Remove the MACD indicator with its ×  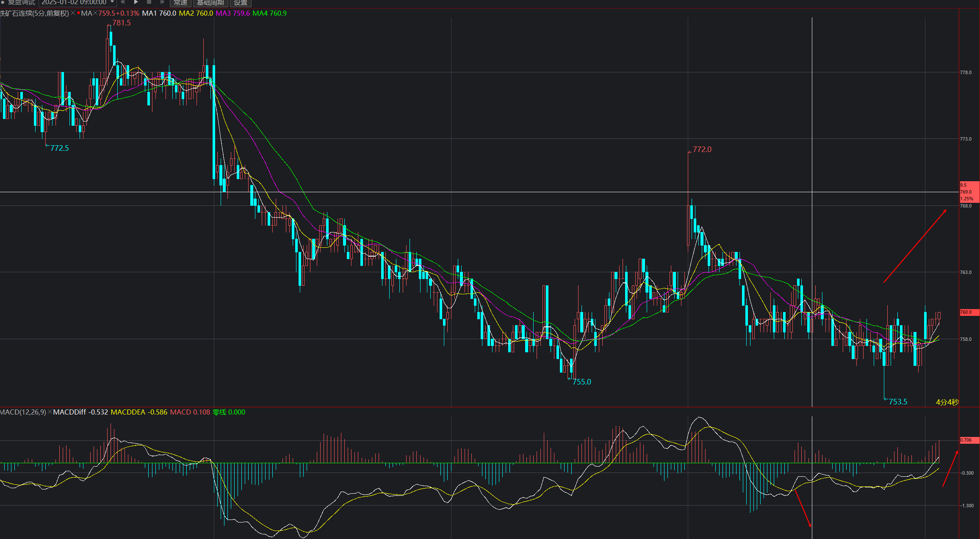(x=50, y=412)
